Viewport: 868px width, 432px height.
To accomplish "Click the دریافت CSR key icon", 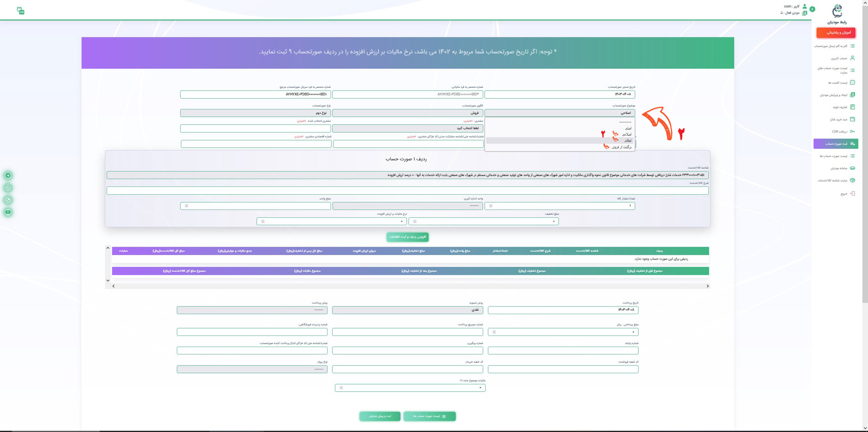I will click(852, 131).
